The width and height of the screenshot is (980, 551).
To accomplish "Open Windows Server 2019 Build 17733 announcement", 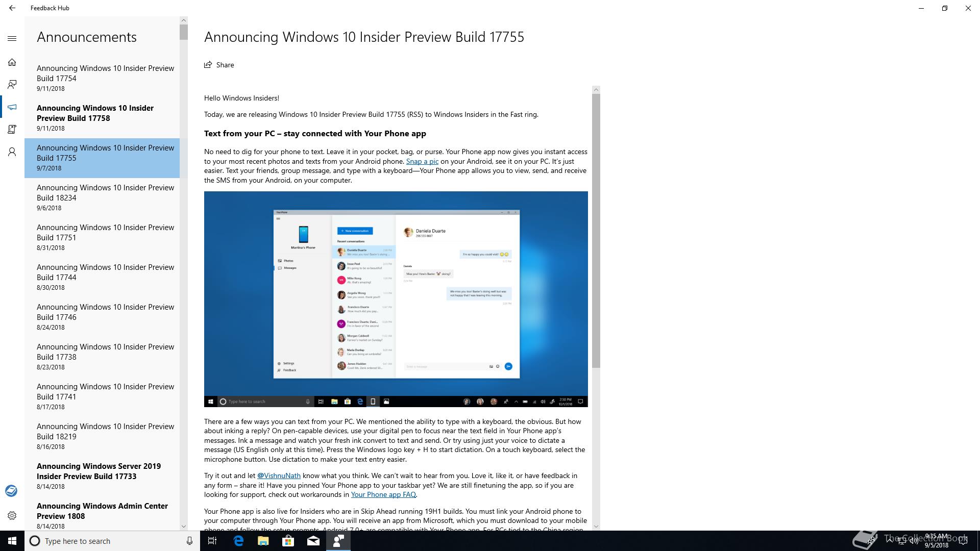I will [102, 476].
